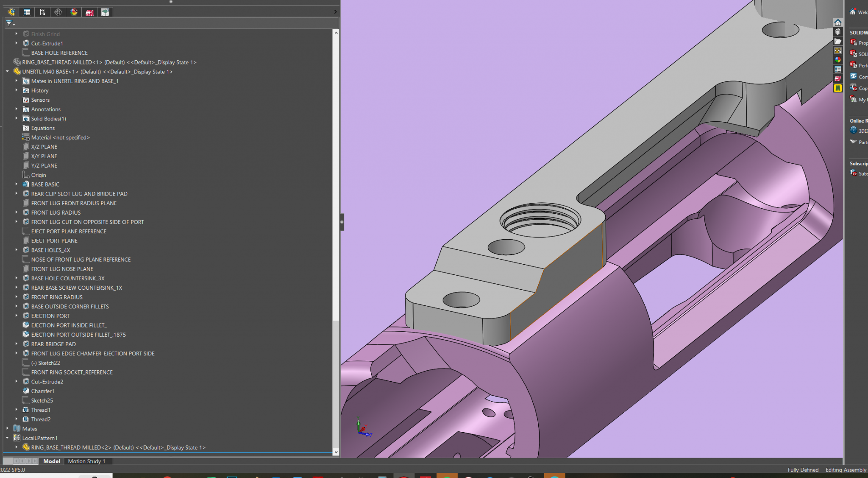Image resolution: width=868 pixels, height=478 pixels.
Task: Switch to Motion Study 1 tab
Action: [86, 461]
